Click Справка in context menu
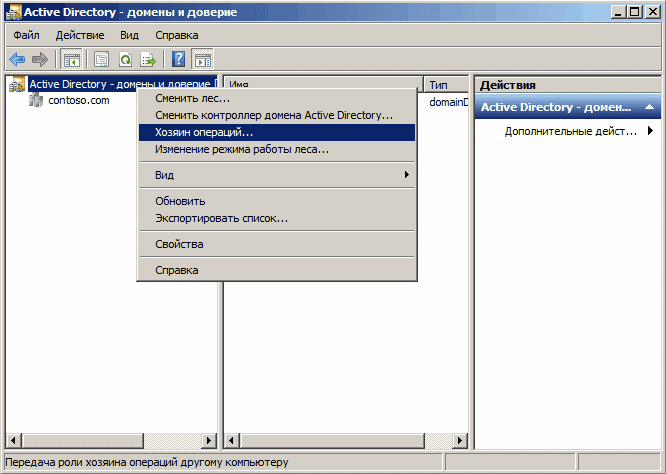The width and height of the screenshot is (666, 474). click(x=277, y=270)
